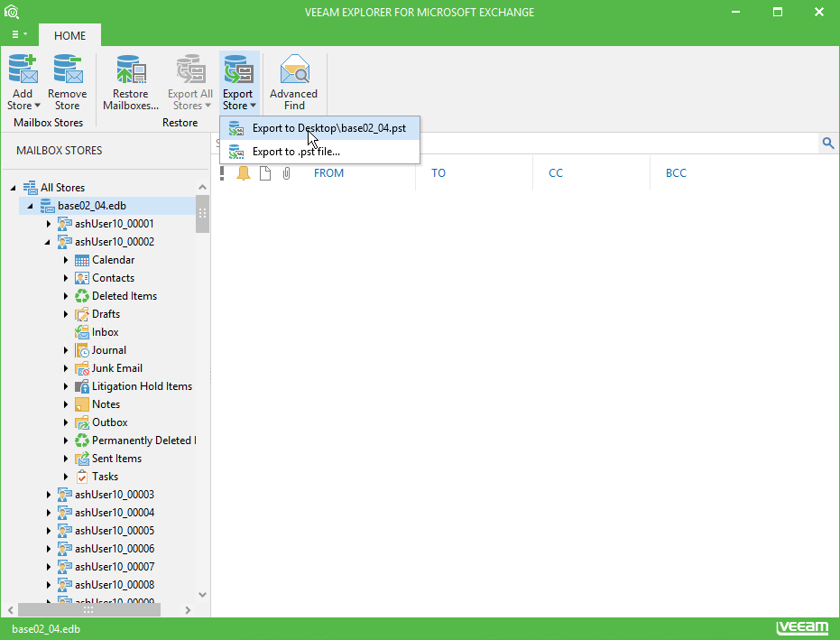This screenshot has height=640, width=840.
Task: Expand the ashUser10_00001 mailbox
Action: (48, 224)
